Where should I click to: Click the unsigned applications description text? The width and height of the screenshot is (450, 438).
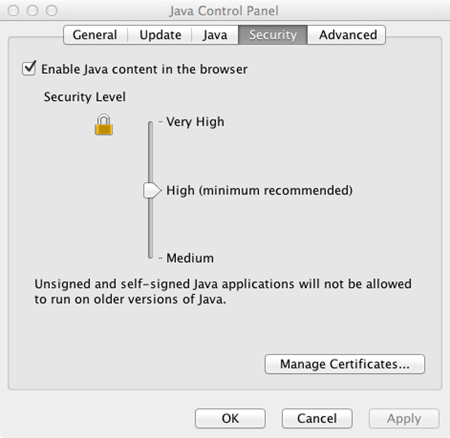(x=223, y=291)
